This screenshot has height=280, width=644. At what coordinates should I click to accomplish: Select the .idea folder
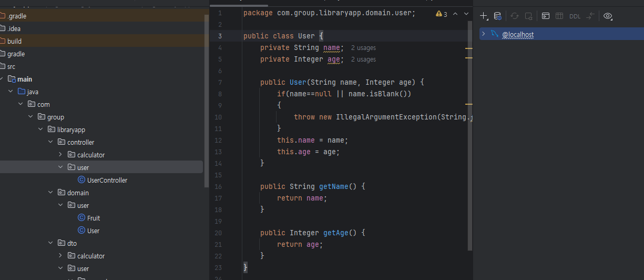(x=101, y=28)
